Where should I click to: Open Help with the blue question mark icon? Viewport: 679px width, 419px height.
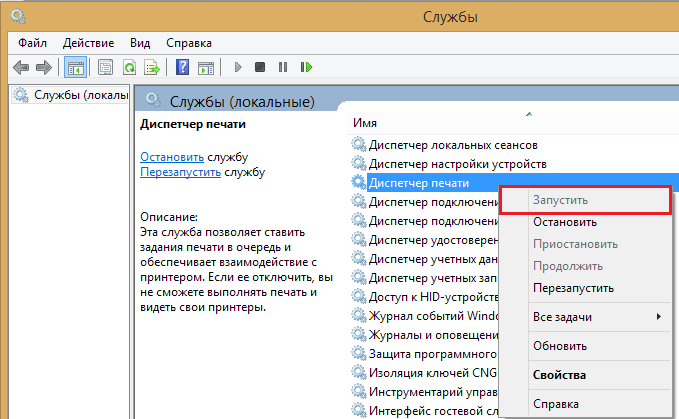(x=182, y=68)
